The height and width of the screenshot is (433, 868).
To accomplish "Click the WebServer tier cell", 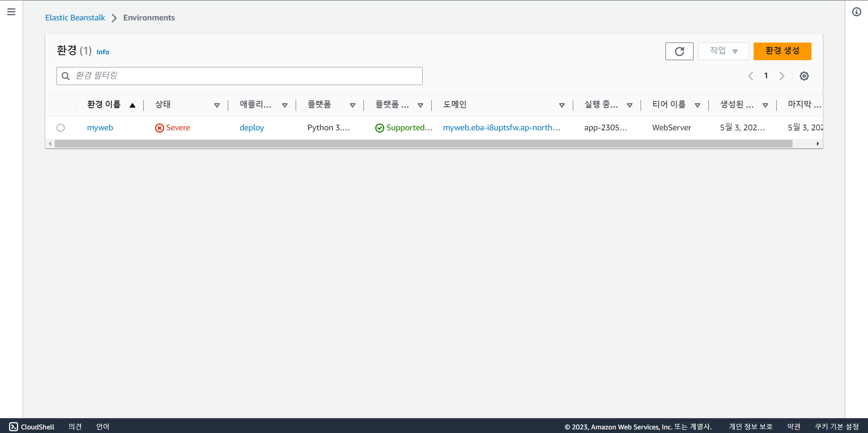I will tap(671, 128).
